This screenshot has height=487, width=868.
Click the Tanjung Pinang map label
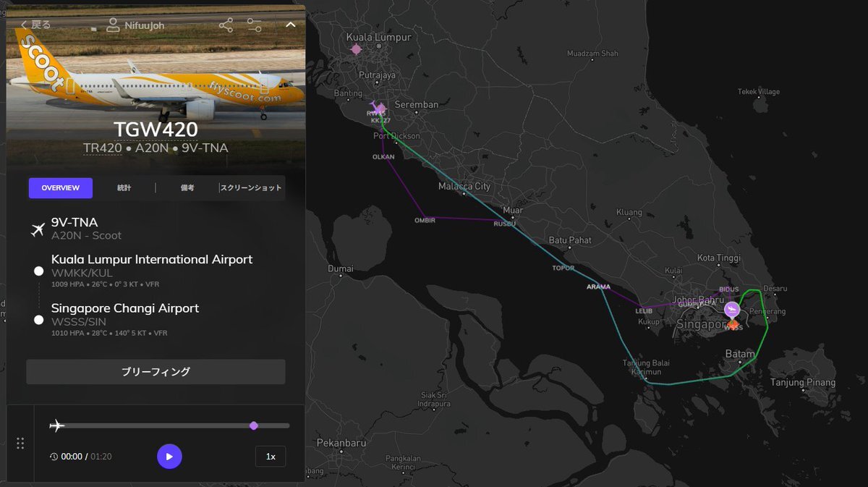(802, 383)
